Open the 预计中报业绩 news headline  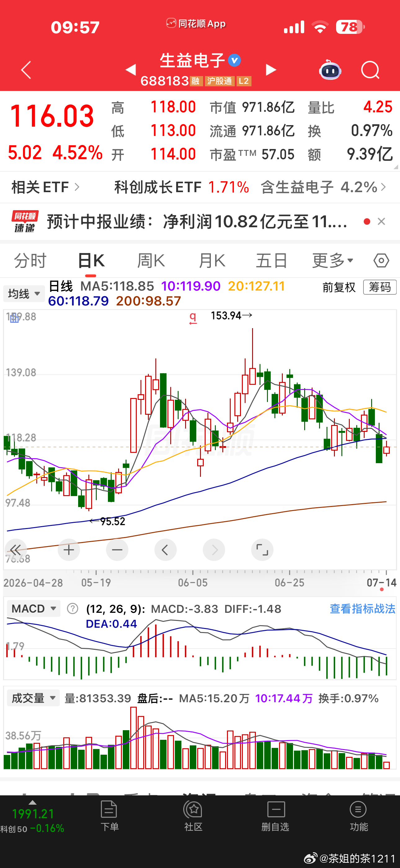point(197,221)
